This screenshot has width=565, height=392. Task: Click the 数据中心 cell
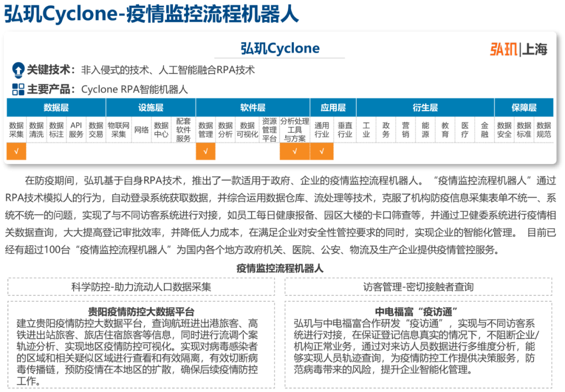tap(161, 130)
